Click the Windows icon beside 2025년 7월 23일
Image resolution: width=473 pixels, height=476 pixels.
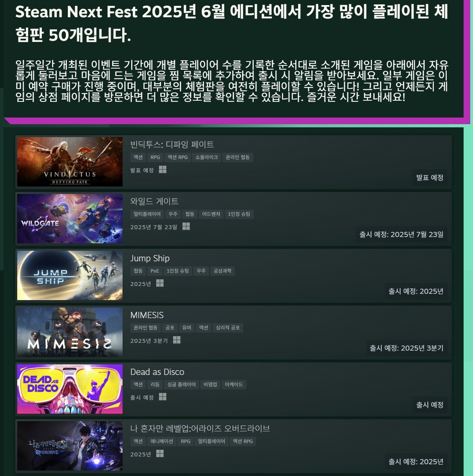point(186,226)
